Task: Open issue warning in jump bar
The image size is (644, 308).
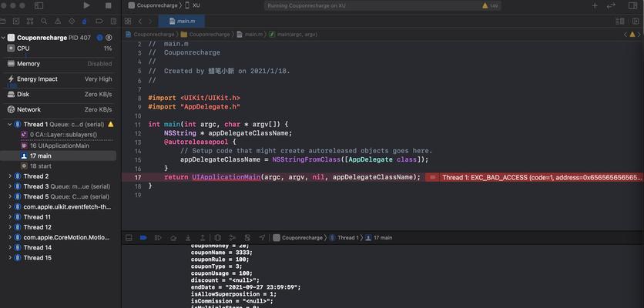Action: [x=633, y=35]
